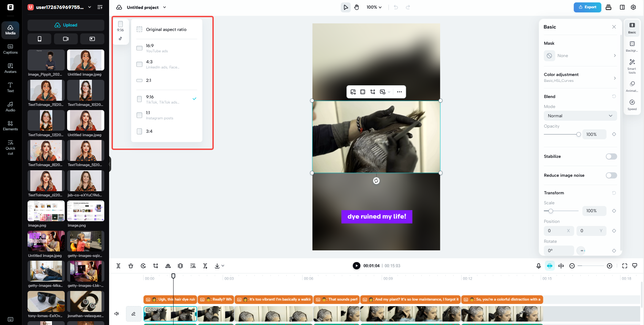This screenshot has height=325, width=644.
Task: Switch to the Avatars sidebar tab
Action: click(x=10, y=68)
